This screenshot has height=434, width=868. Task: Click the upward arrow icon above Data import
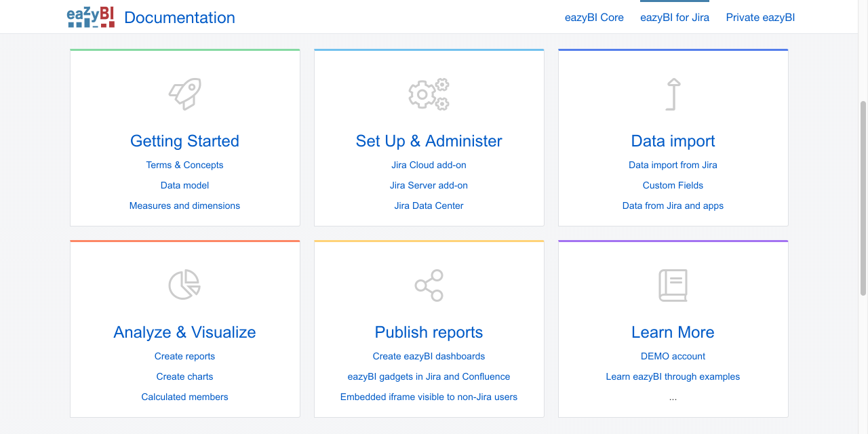(x=673, y=94)
